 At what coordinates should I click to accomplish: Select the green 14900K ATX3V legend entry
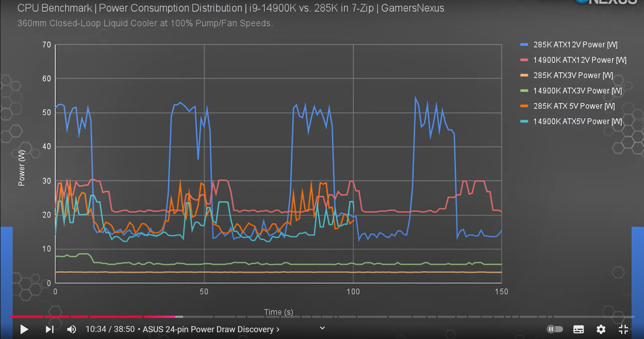pos(577,91)
